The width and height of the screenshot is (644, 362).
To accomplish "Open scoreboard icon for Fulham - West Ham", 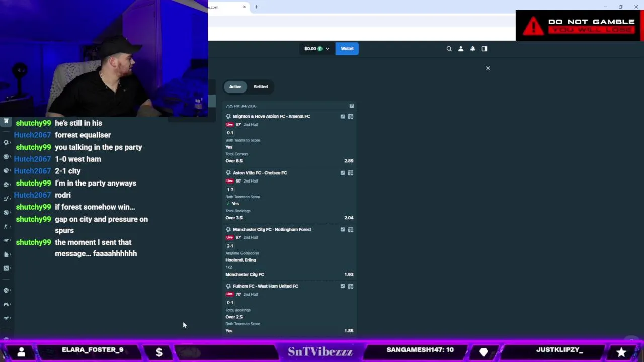I will click(x=351, y=286).
